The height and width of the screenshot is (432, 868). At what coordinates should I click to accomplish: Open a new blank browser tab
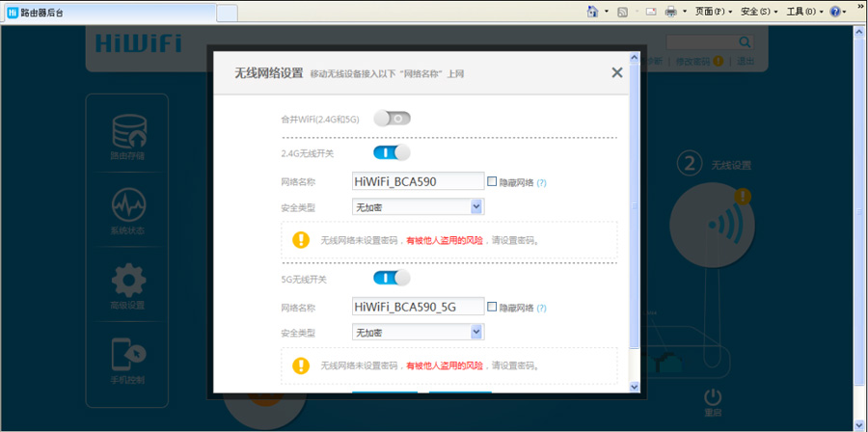pos(227,13)
